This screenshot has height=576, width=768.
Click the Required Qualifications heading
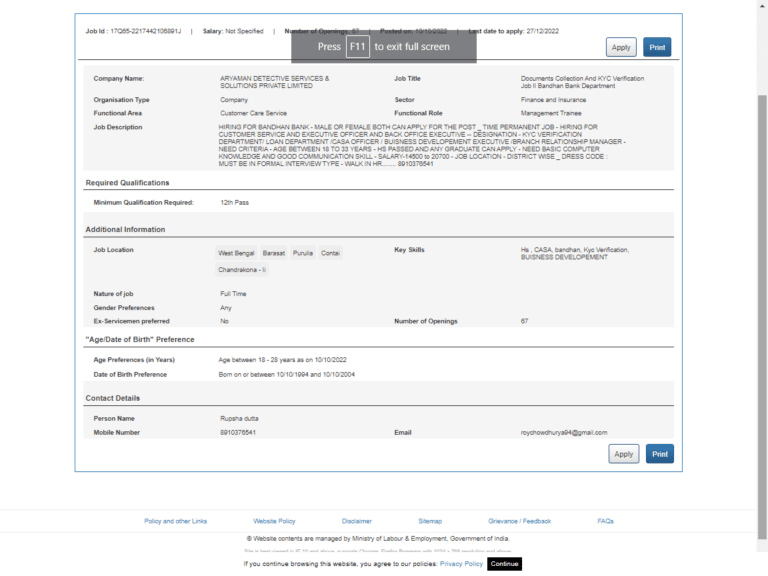click(127, 183)
